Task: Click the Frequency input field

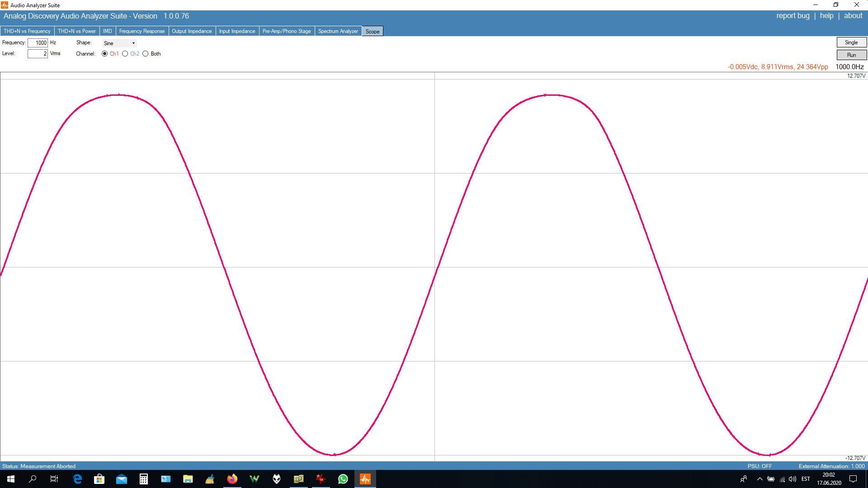Action: [38, 43]
